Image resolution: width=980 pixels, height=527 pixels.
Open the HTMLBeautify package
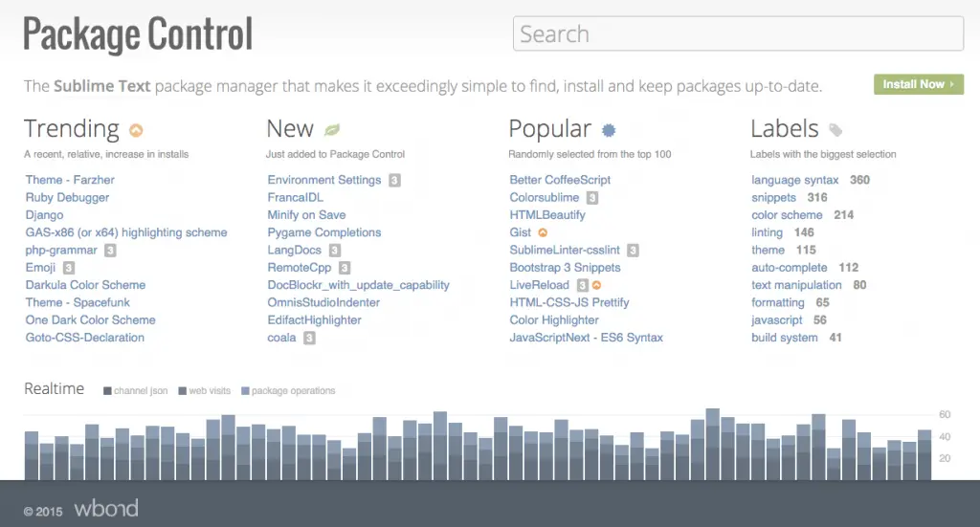click(x=547, y=215)
